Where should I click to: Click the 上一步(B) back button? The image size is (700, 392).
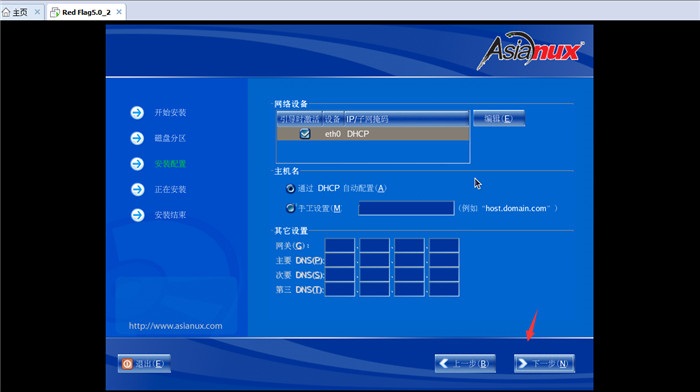point(465,363)
